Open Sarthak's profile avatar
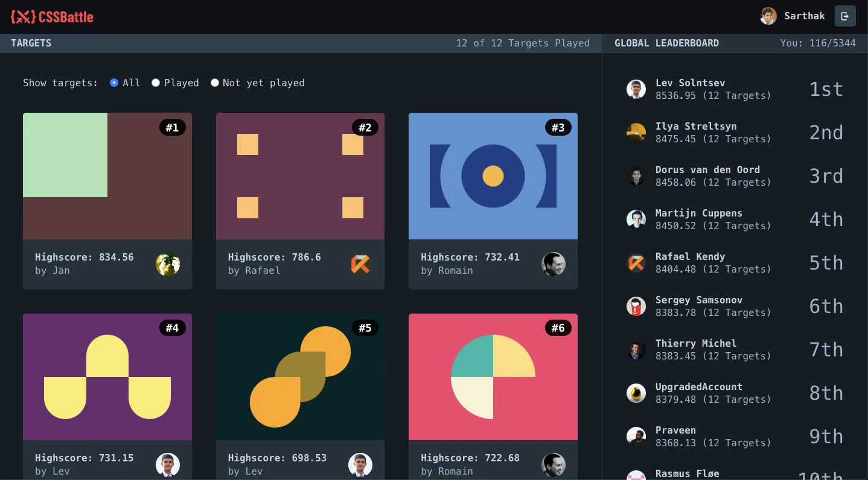The image size is (868, 480). click(x=768, y=16)
